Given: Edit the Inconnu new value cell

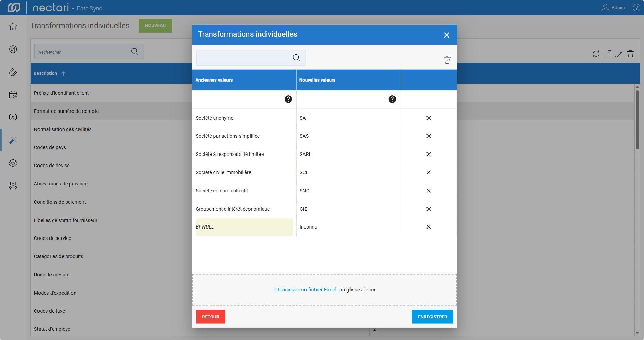Looking at the screenshot, I should [348, 227].
